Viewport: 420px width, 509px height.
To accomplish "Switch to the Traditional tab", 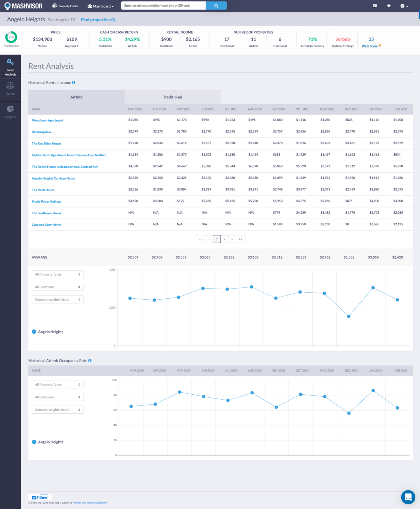I will pos(172,97).
